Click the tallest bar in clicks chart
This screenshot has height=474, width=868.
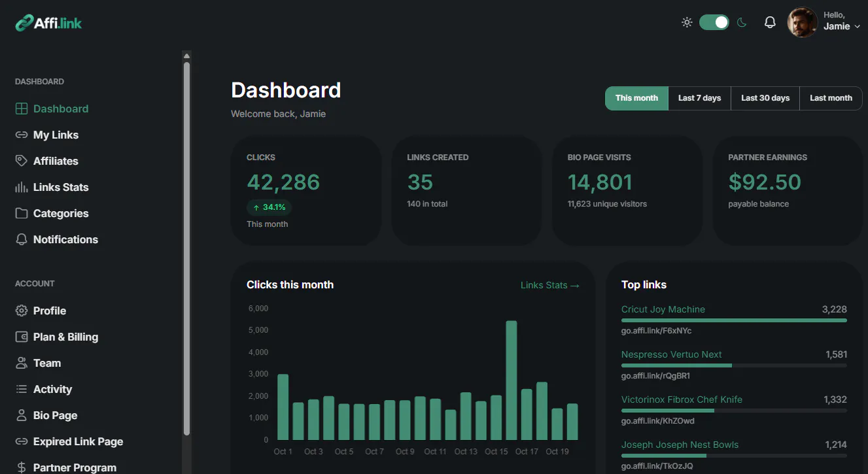click(512, 381)
